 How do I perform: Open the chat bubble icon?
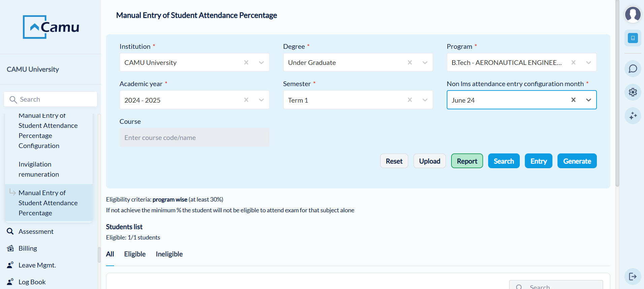point(633,69)
